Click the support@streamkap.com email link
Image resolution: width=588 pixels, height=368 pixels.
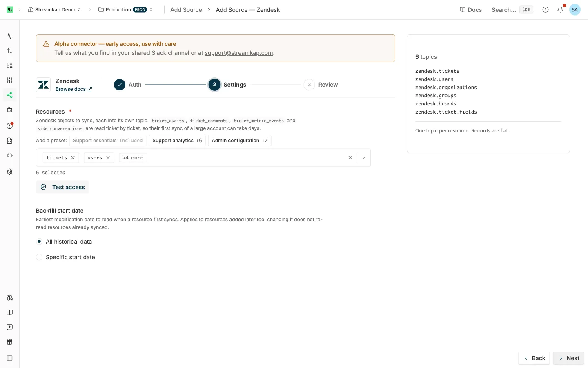(x=239, y=53)
